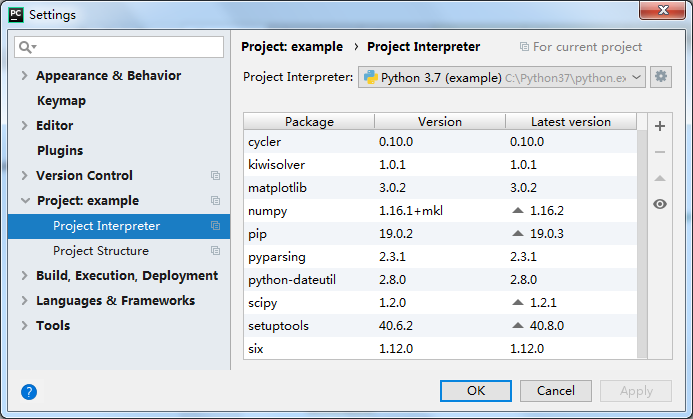Select Languages & Frameworks label
The image size is (693, 419).
click(x=115, y=301)
